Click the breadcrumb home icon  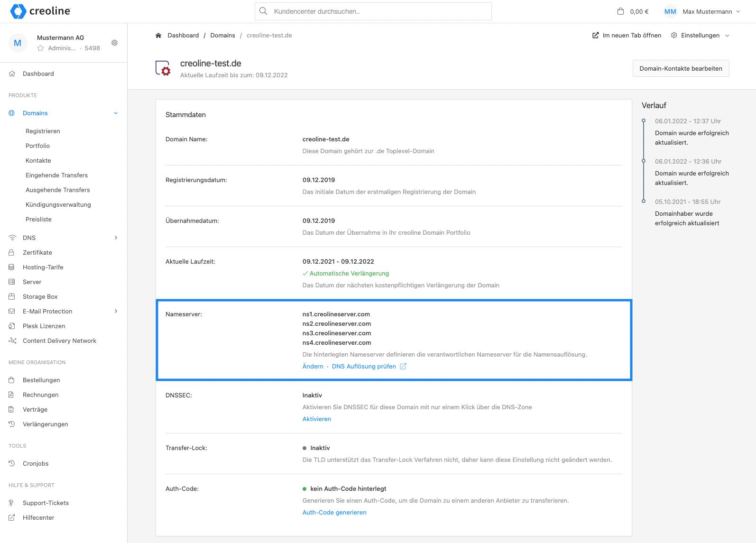click(158, 36)
